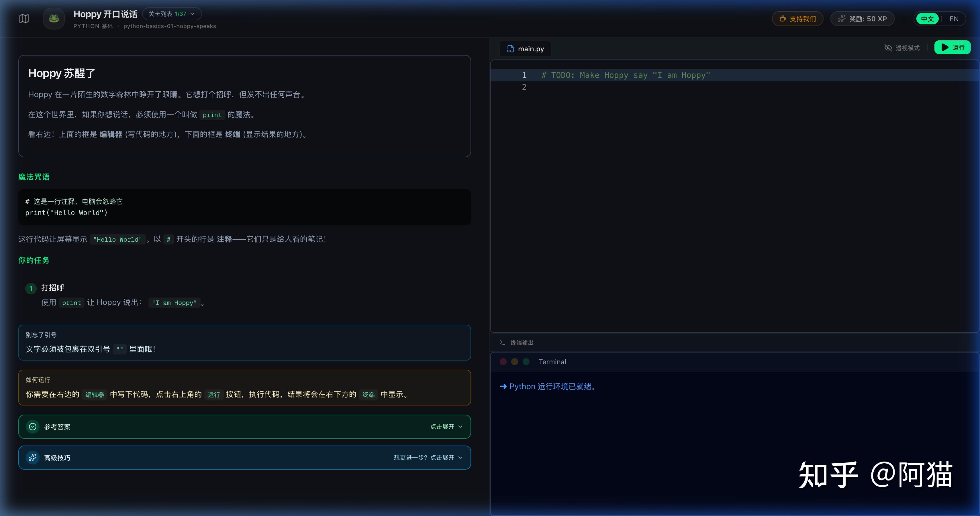Open the 关卡列表 1/37 dropdown
Viewport: 980px width, 516px height.
tap(172, 14)
